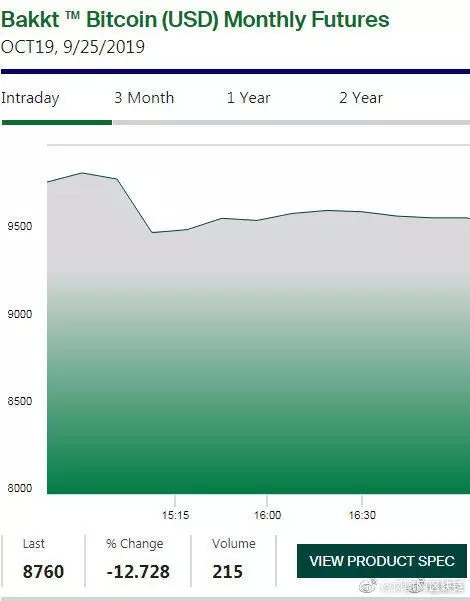Show the 2 Year chart tab

pos(361,98)
